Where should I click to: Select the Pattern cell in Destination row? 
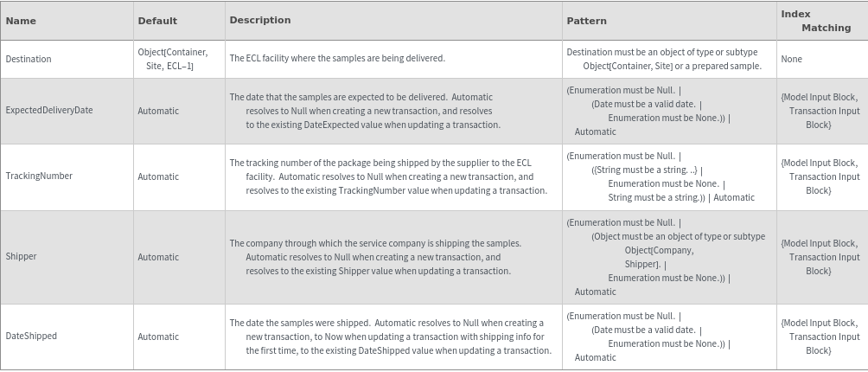[662, 59]
